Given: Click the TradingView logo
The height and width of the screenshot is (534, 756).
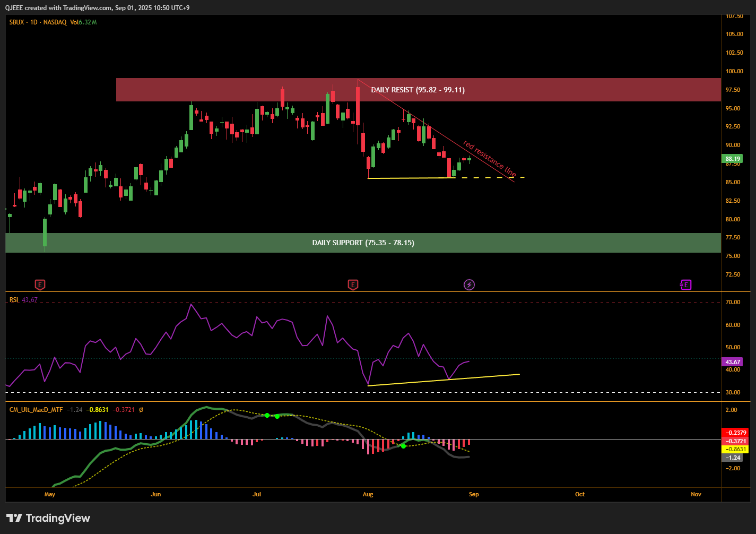Looking at the screenshot, I should pos(48,518).
